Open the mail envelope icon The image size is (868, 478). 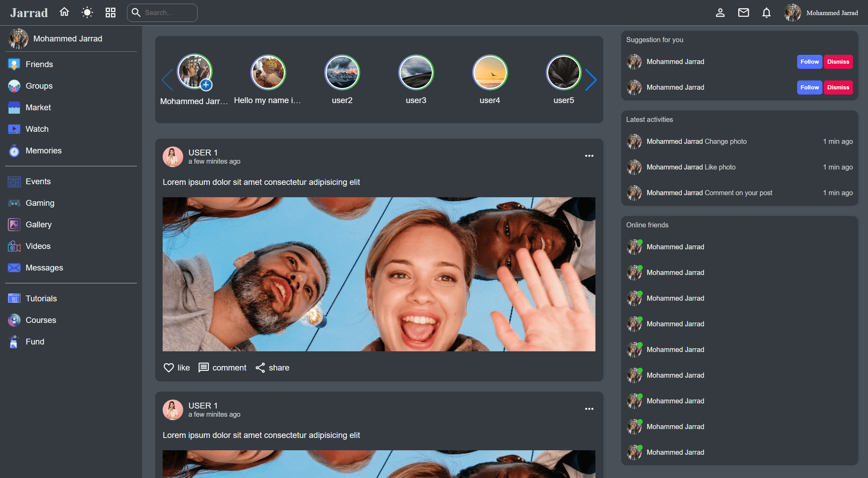pos(743,13)
